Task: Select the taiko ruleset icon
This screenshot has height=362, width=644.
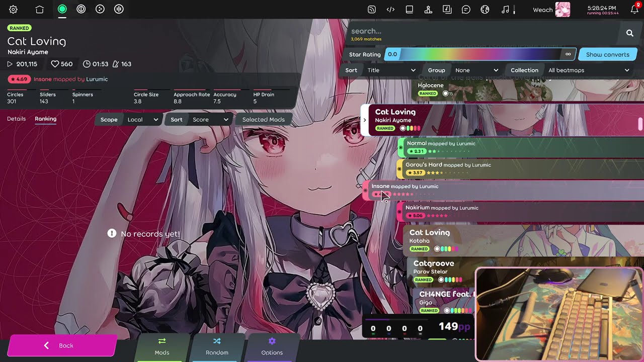Action: [x=81, y=9]
